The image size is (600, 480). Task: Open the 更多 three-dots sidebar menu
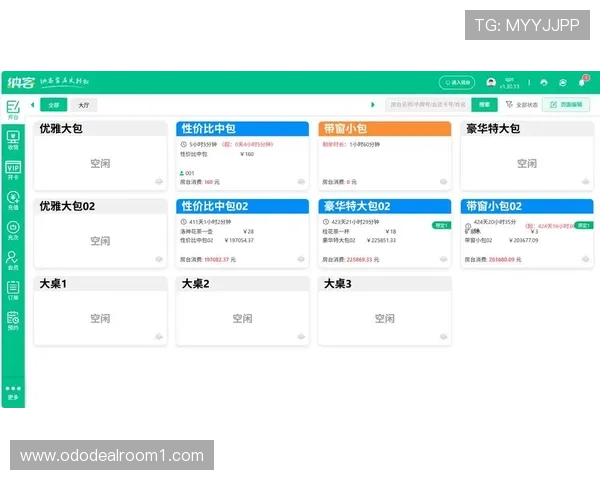13,392
